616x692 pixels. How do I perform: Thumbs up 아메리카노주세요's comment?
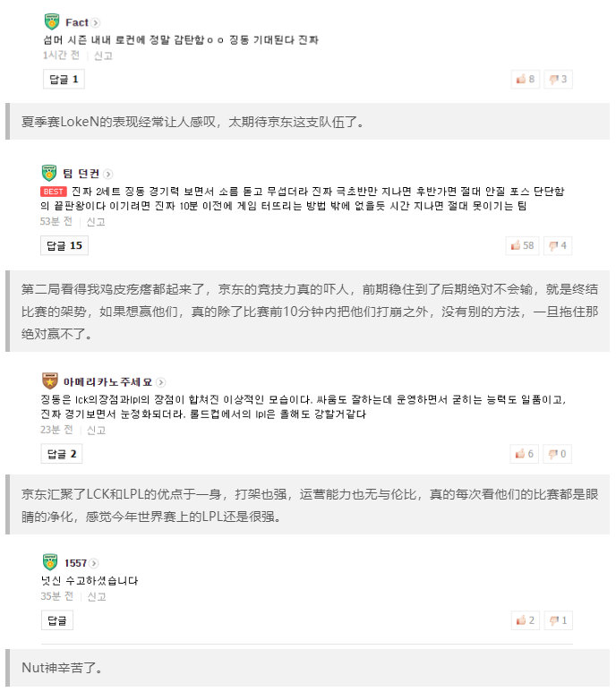[526, 454]
